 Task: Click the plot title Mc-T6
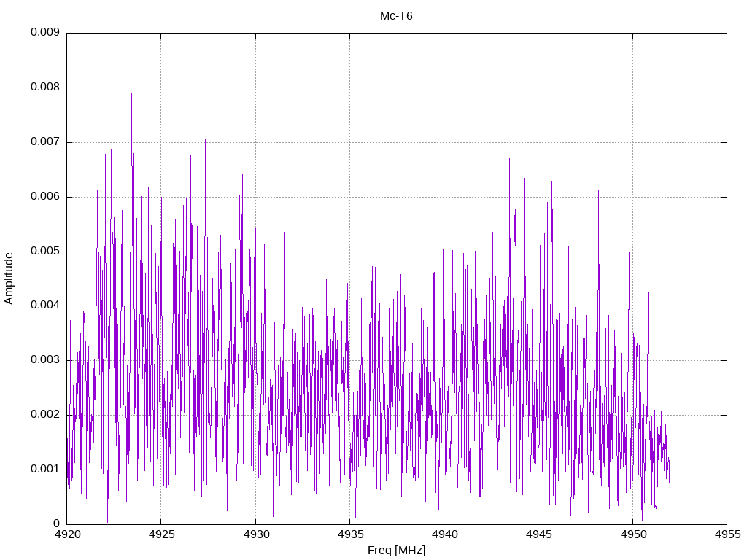pyautogui.click(x=396, y=16)
